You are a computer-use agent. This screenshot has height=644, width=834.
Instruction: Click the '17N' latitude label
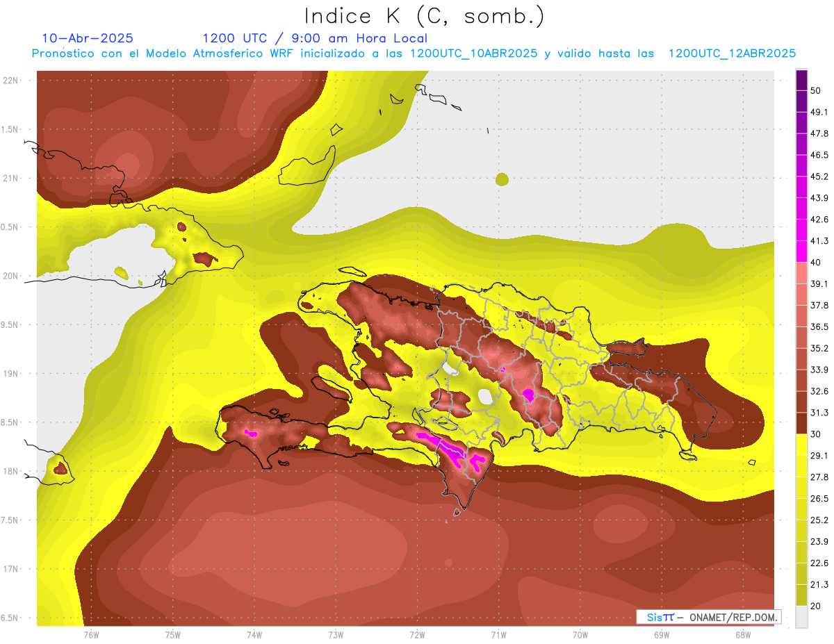click(x=10, y=569)
